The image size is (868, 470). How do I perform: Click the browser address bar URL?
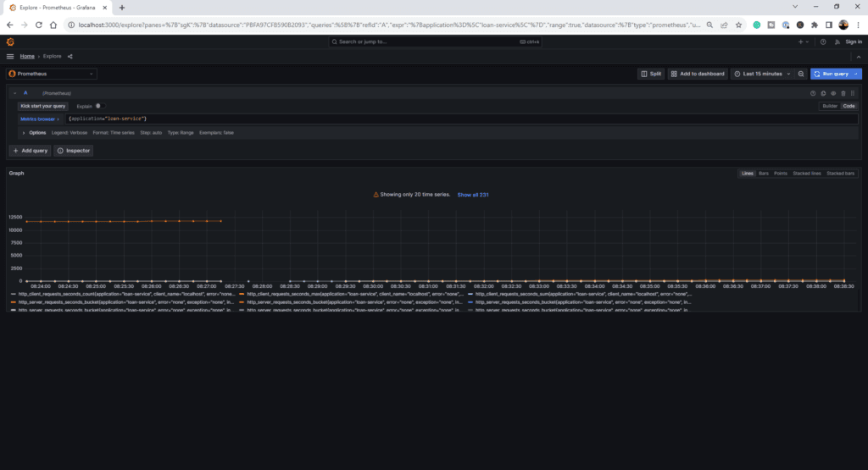pyautogui.click(x=387, y=25)
